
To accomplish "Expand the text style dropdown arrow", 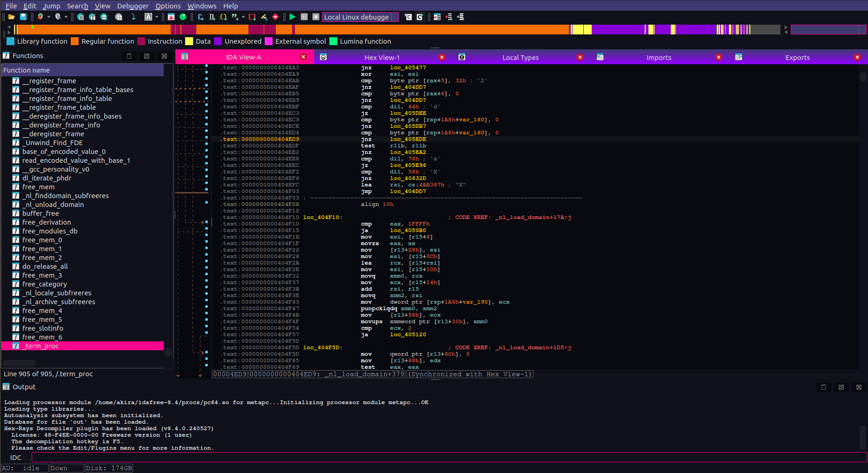I will click(x=157, y=17).
